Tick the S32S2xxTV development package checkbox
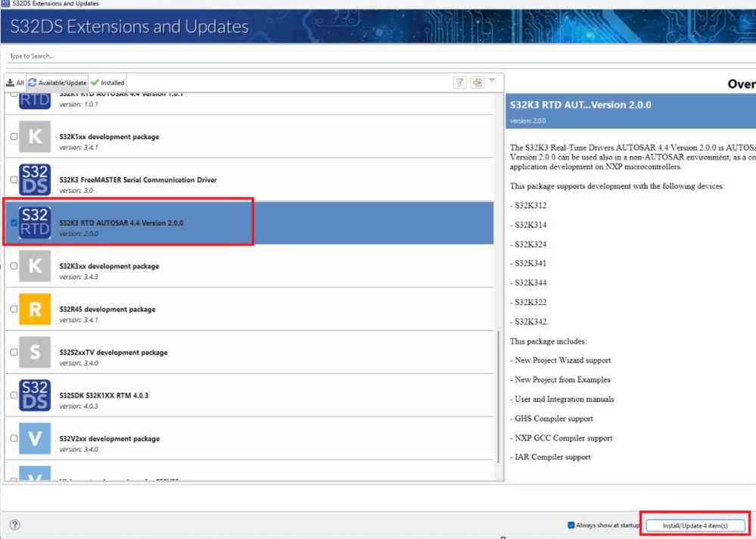The image size is (756, 539). pos(14,352)
